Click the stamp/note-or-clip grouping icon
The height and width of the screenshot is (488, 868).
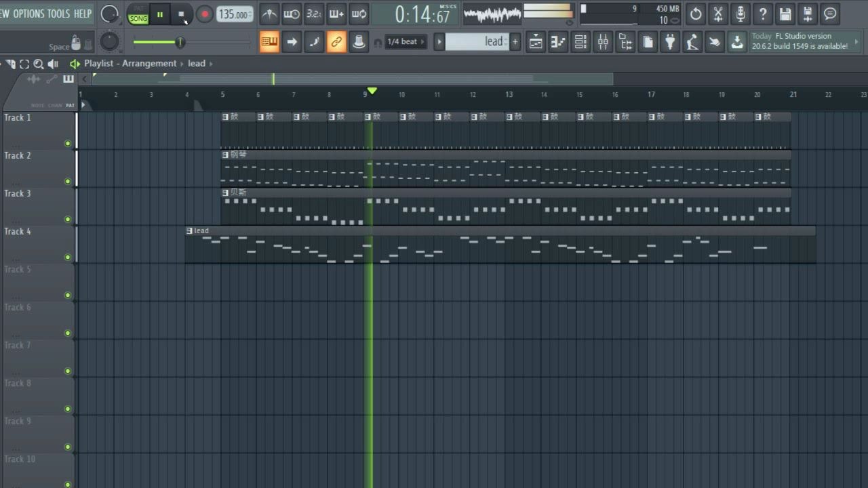pyautogui.click(x=359, y=42)
